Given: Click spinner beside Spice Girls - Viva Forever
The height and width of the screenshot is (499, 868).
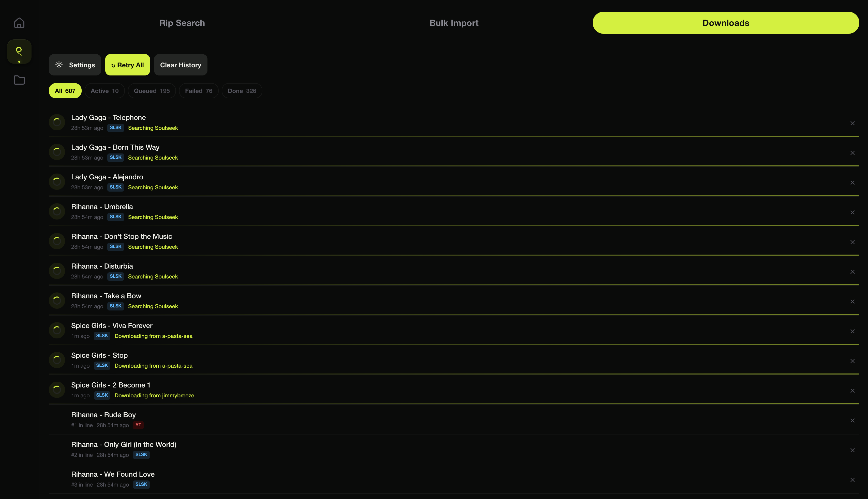Looking at the screenshot, I should (57, 330).
